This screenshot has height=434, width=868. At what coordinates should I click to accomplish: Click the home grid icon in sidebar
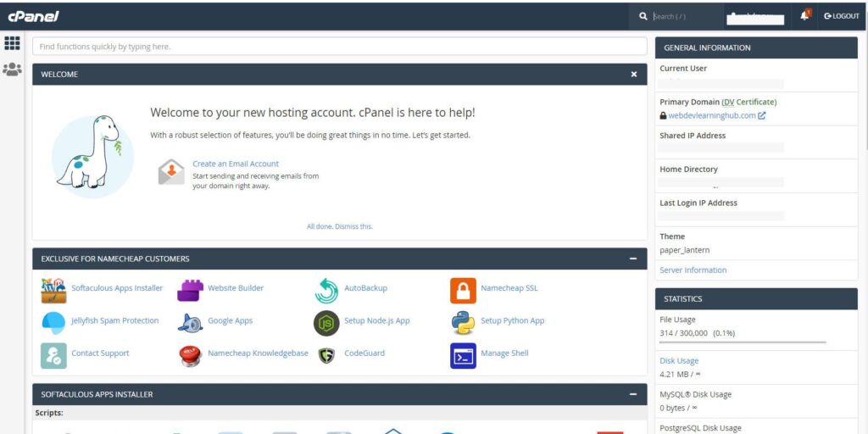pyautogui.click(x=12, y=43)
